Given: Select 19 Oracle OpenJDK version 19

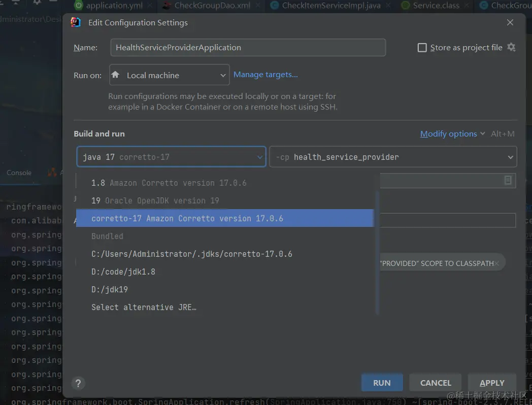Looking at the screenshot, I should tap(224, 200).
